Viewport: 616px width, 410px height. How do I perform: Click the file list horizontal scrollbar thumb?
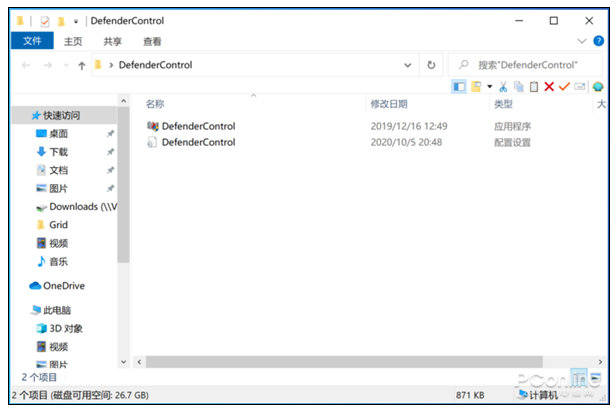point(344,362)
